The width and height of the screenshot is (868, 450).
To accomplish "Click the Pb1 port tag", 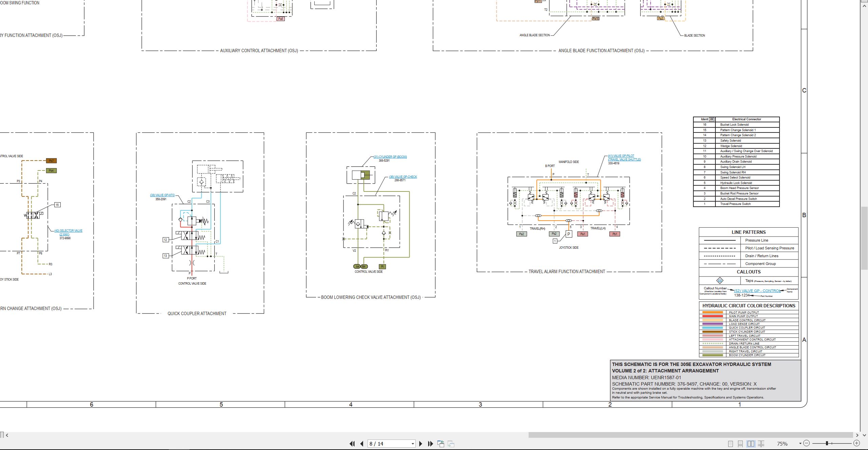I will 615,234.
